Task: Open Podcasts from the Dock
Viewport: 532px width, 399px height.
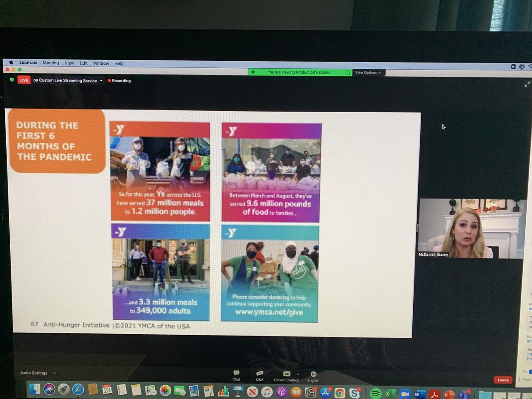Action: point(282,392)
